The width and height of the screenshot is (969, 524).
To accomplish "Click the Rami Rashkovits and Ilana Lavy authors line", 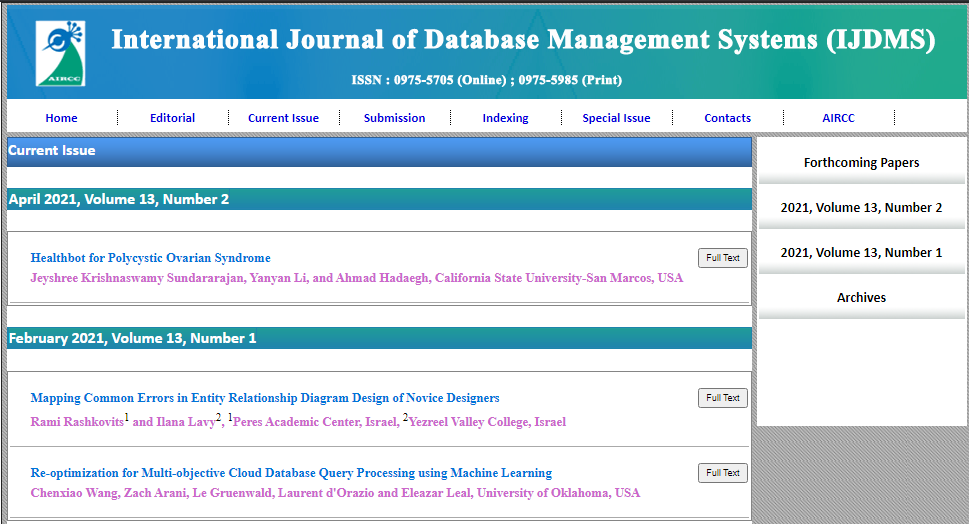I will coord(298,421).
